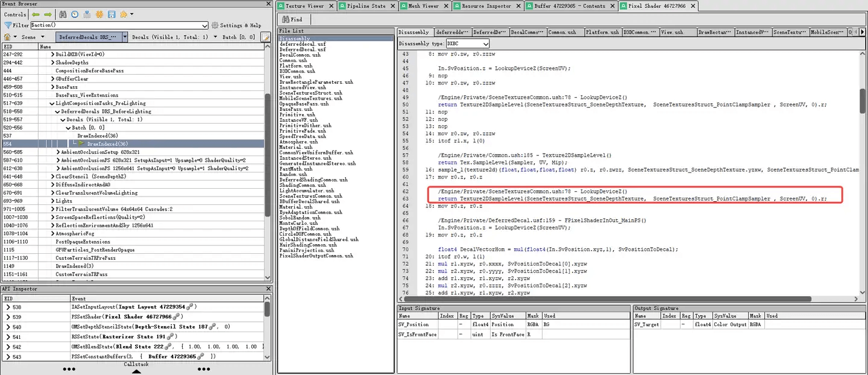Select the DrawIndexed(3) event 1149

133,266
